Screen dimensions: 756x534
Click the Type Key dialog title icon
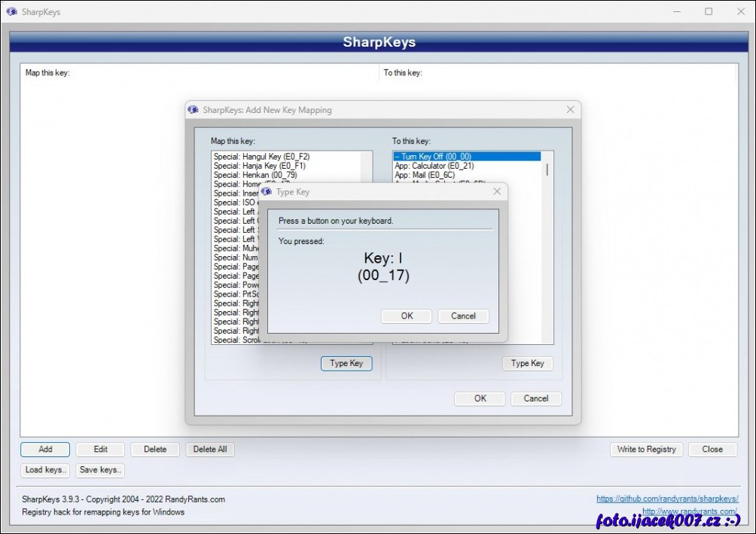click(x=267, y=192)
